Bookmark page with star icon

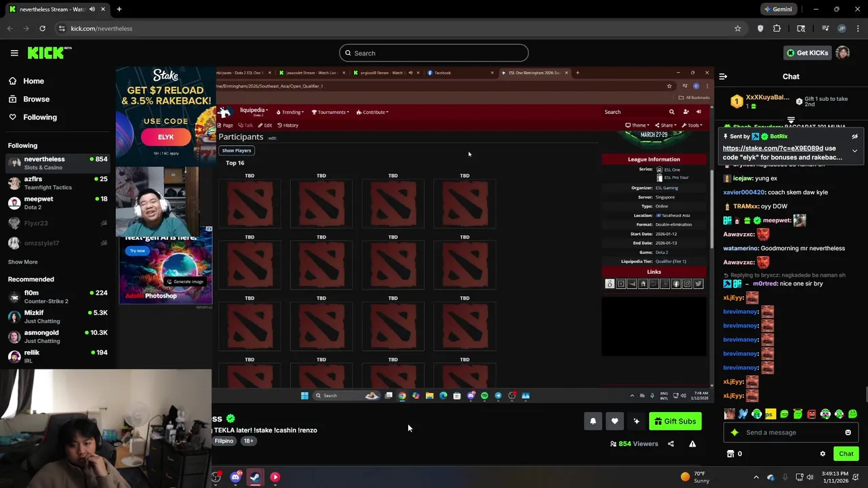coord(738,28)
